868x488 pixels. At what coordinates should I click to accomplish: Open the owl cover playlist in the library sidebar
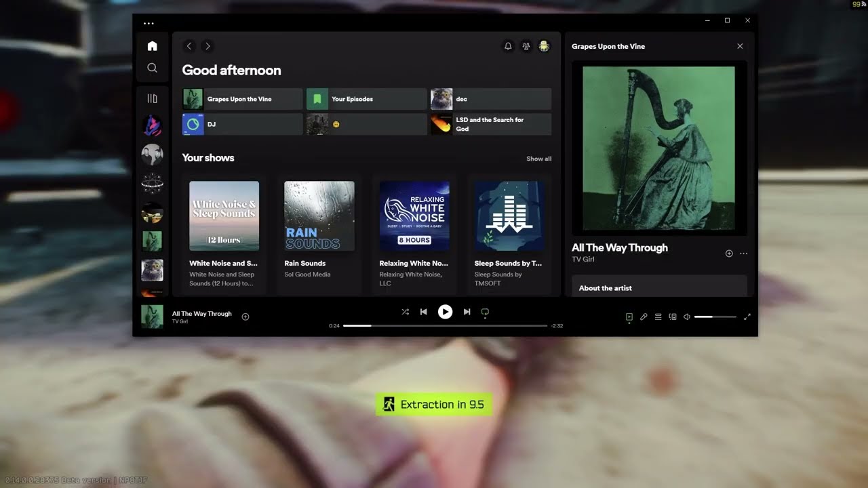(x=152, y=270)
